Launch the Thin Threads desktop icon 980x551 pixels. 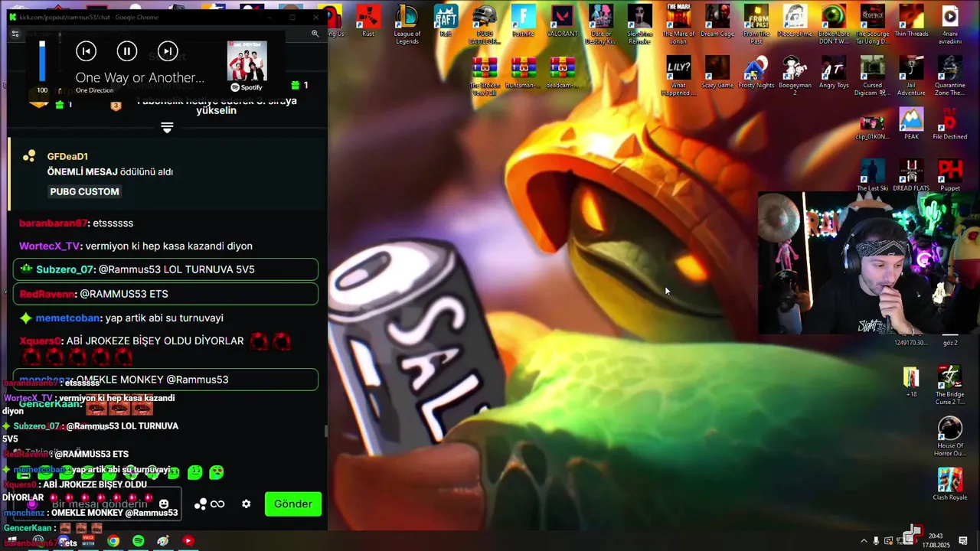[911, 21]
